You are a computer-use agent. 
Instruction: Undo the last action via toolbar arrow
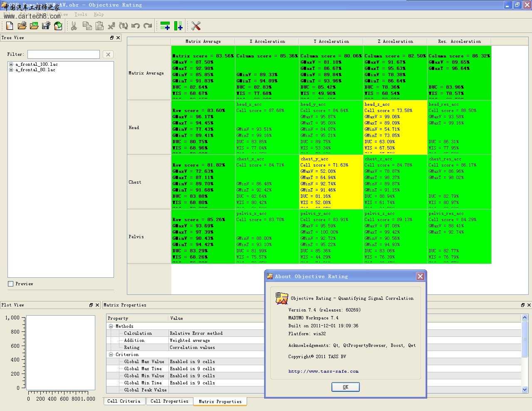click(136, 26)
